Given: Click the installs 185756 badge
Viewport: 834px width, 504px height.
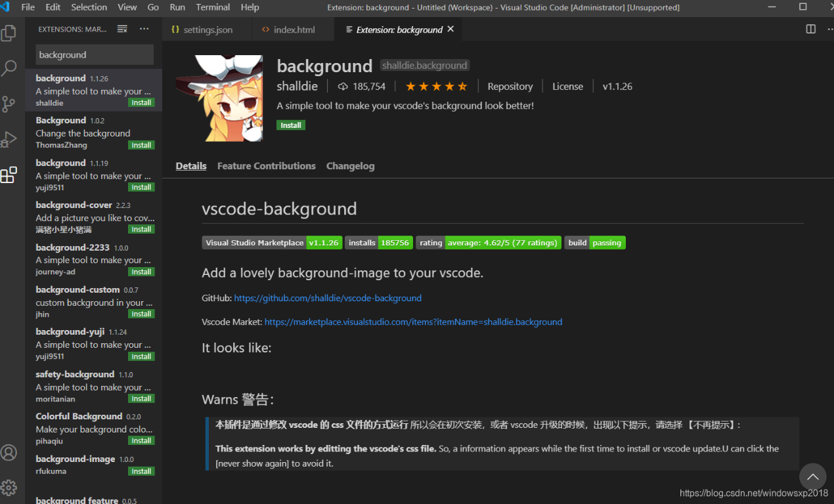Looking at the screenshot, I should pyautogui.click(x=379, y=243).
